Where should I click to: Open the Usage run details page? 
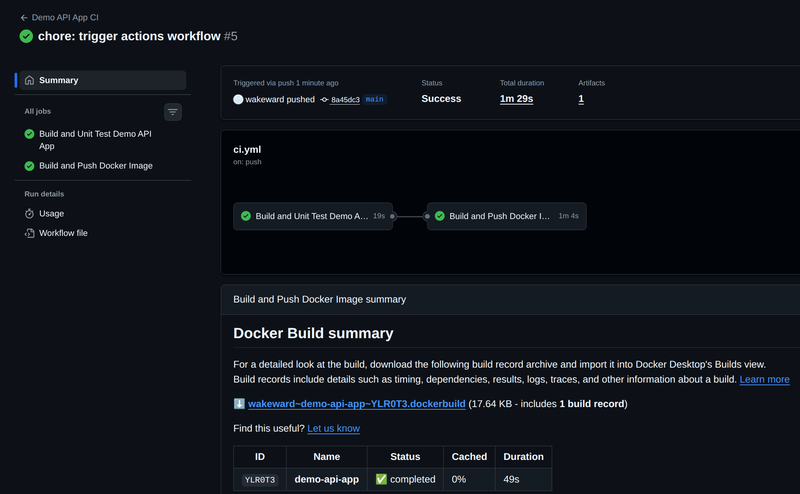pos(51,213)
